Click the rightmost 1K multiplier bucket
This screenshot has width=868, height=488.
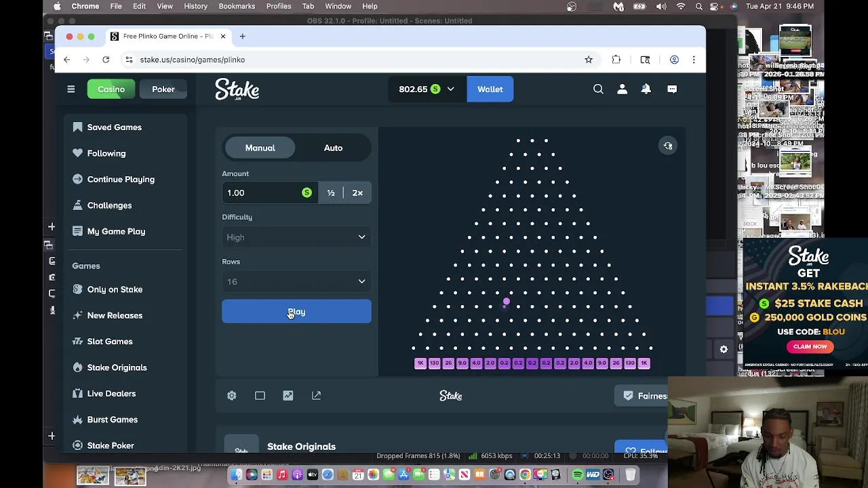click(644, 363)
